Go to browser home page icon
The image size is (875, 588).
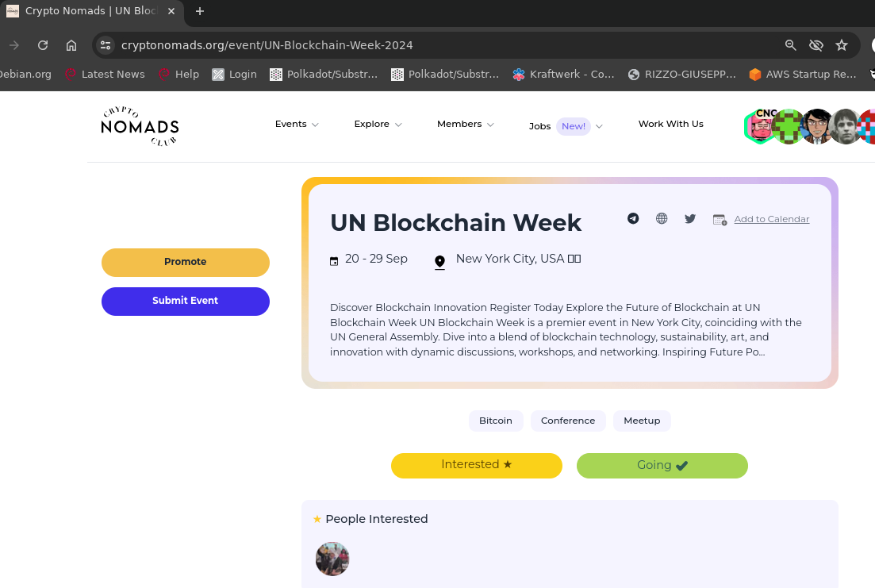(x=71, y=45)
